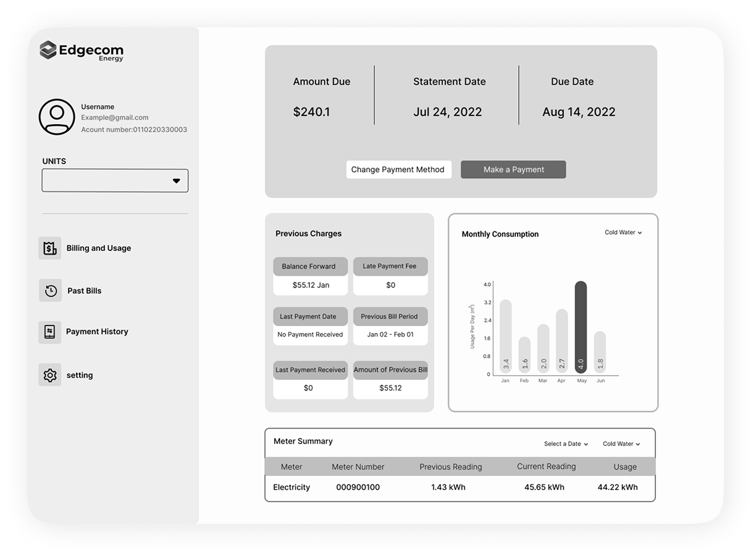Viewport: 756px width, 556px height.
Task: Select the January bar in consumption chart
Action: (506, 337)
